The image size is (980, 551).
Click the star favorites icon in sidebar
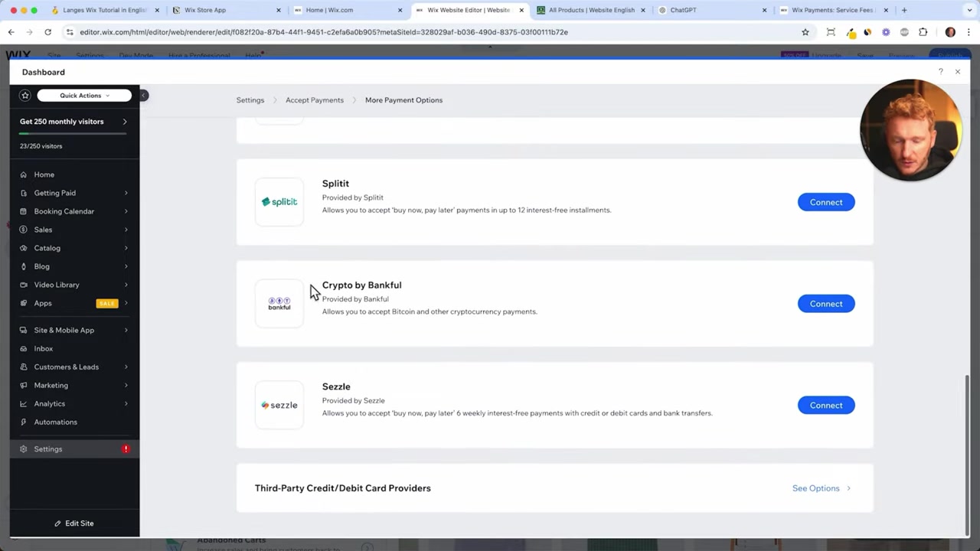pyautogui.click(x=25, y=96)
